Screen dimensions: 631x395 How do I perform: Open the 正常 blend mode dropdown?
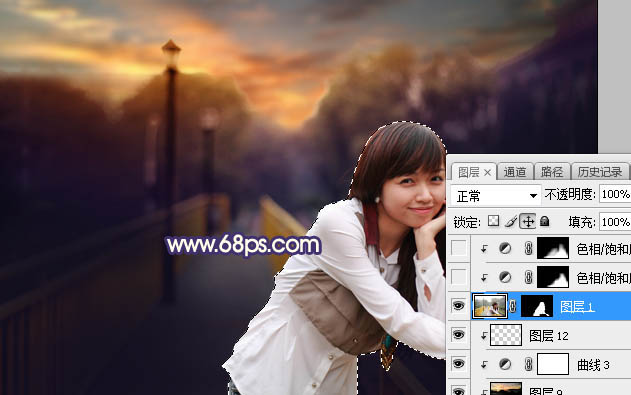coord(495,196)
